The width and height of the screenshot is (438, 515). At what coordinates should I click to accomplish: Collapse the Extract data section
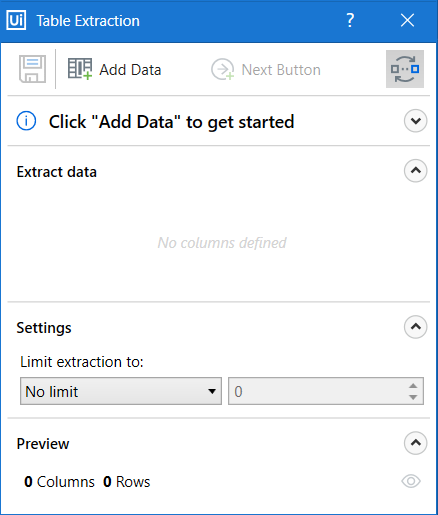click(x=415, y=171)
